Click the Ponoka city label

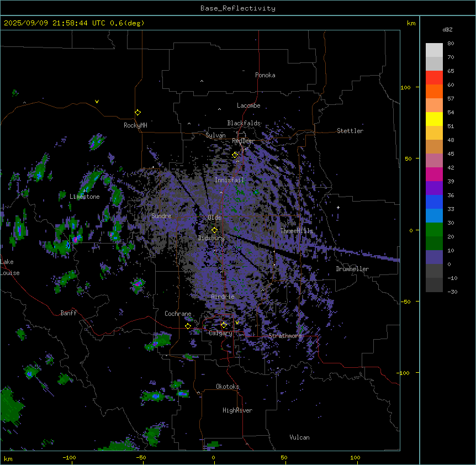click(x=265, y=75)
